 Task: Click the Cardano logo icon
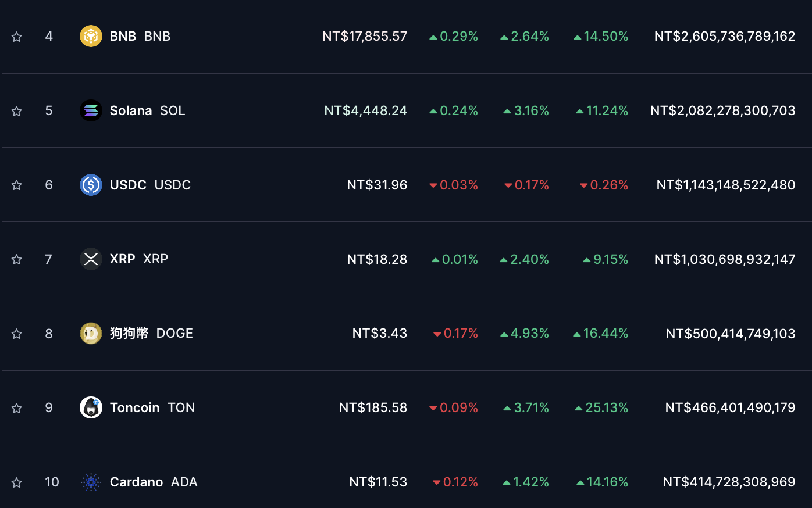pyautogui.click(x=91, y=482)
